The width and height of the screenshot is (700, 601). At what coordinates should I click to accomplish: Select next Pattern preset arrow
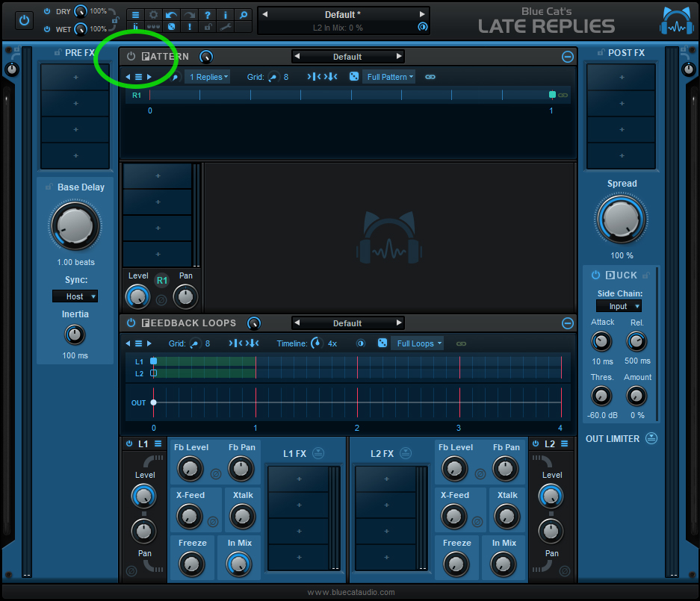399,56
